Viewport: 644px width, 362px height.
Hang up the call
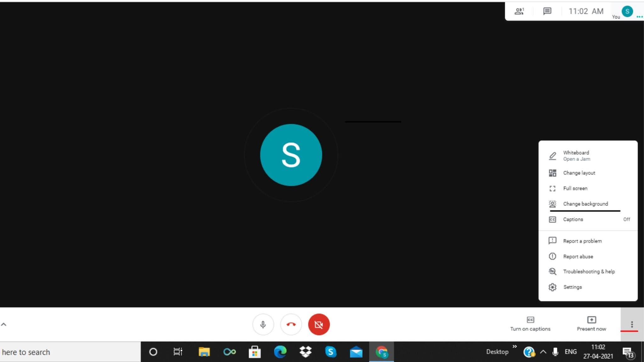click(x=291, y=324)
